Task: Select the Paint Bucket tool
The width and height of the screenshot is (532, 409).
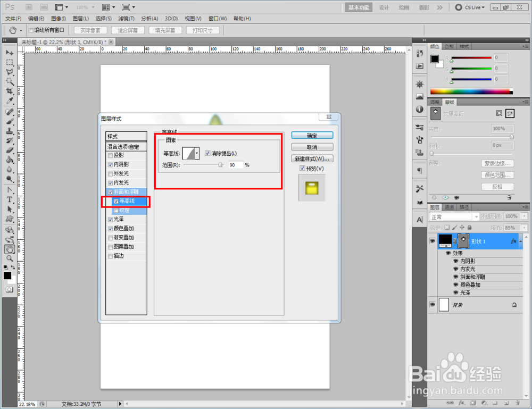Action: 10,160
